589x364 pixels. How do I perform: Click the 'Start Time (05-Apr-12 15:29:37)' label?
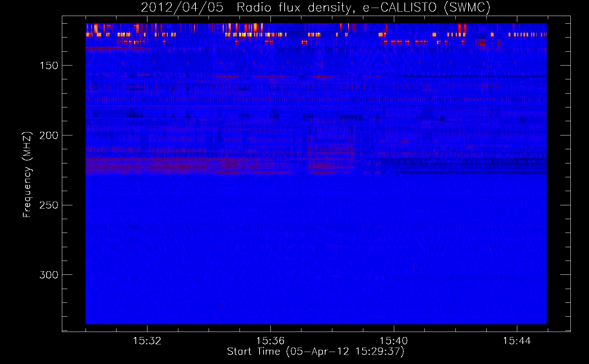pos(316,352)
